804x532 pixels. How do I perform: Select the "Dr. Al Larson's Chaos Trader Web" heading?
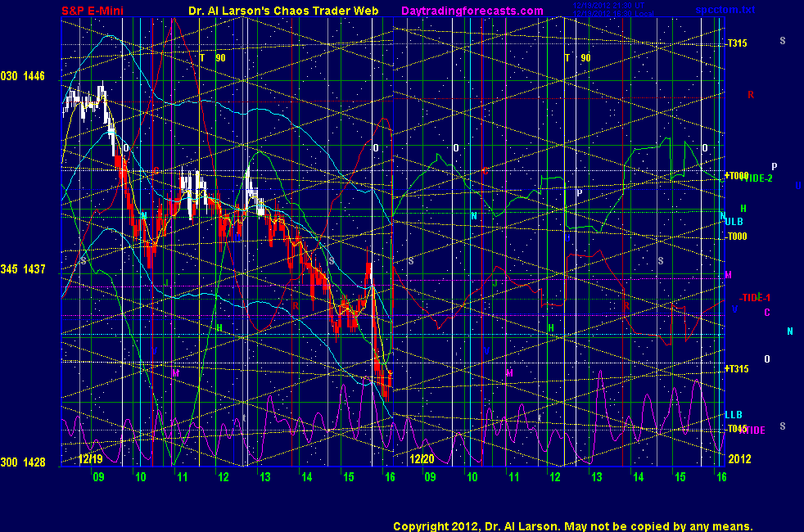coord(283,11)
